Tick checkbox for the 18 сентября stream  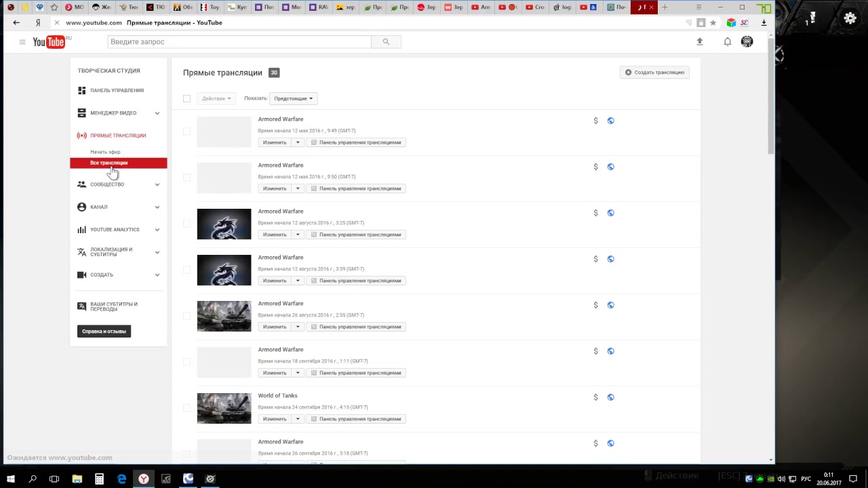click(x=186, y=362)
